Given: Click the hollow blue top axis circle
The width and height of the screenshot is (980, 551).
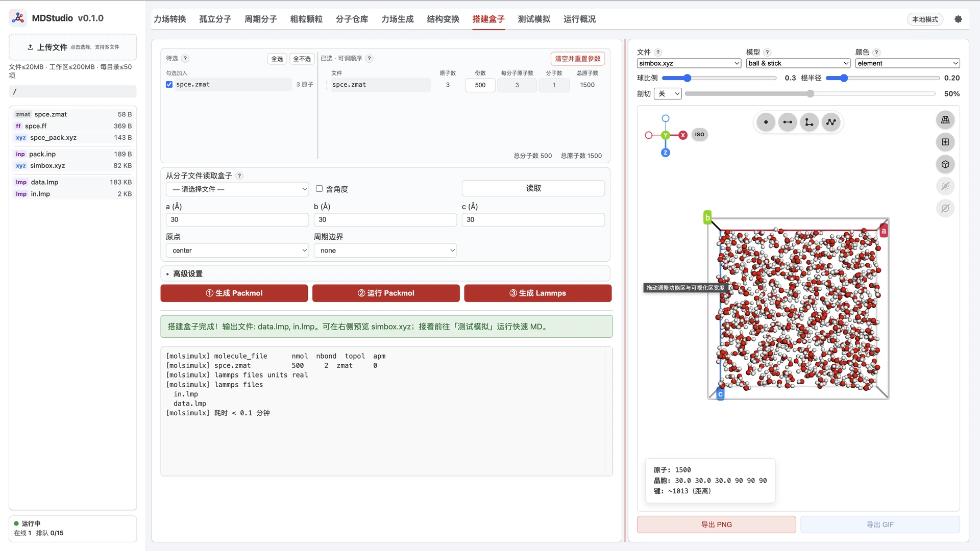Looking at the screenshot, I should (666, 118).
